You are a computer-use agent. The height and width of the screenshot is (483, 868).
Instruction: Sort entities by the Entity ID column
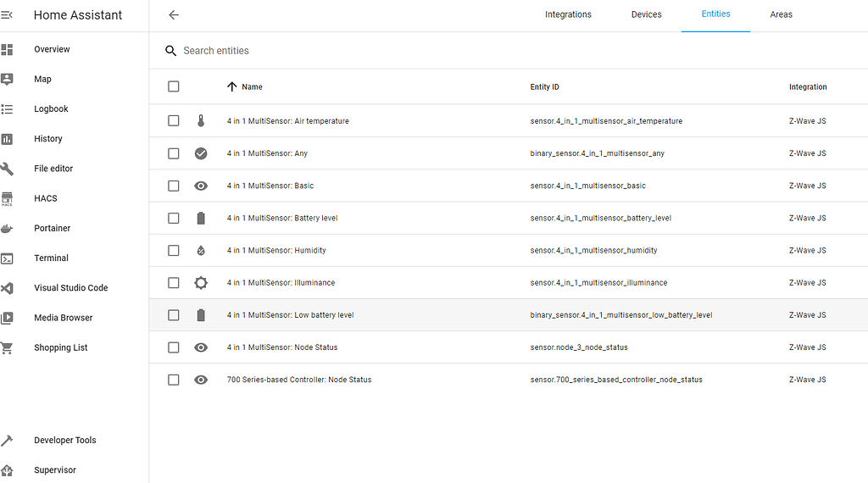coord(544,86)
